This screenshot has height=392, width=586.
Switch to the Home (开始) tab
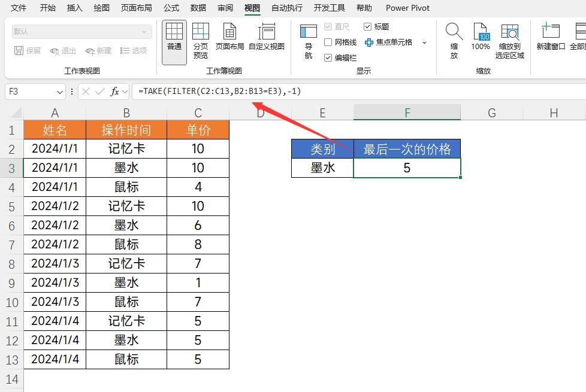coord(47,8)
